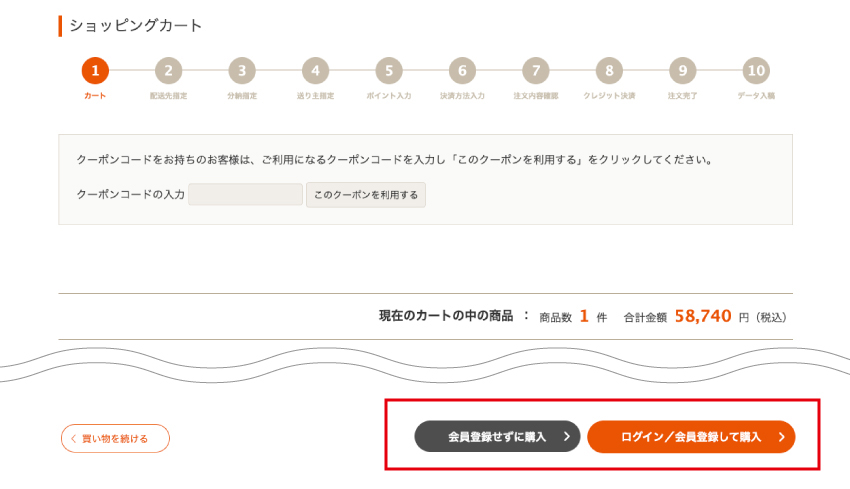
Task: Select step 9 注文完了 circle
Action: coord(682,71)
